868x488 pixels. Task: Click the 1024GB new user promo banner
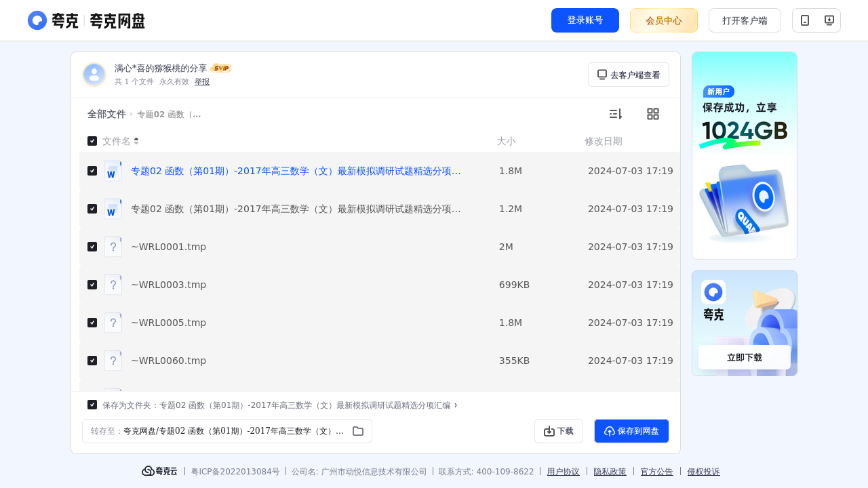(x=745, y=155)
